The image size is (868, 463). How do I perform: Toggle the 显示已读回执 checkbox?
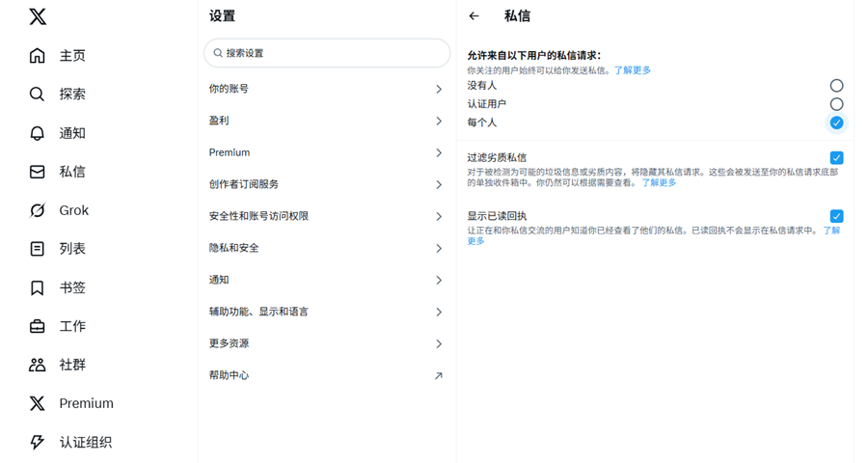pos(836,216)
